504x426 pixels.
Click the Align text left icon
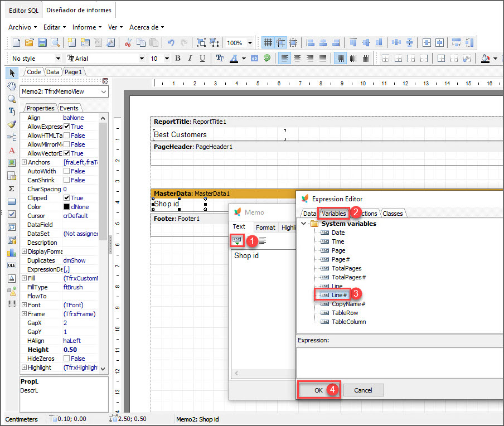(x=284, y=58)
